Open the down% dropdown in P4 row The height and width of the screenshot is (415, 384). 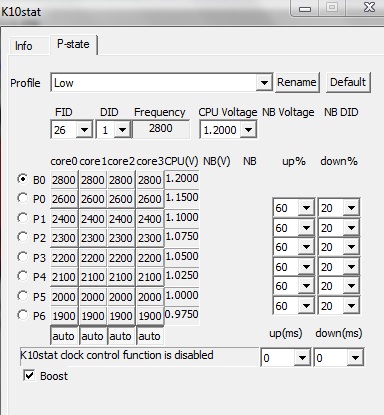(339, 286)
